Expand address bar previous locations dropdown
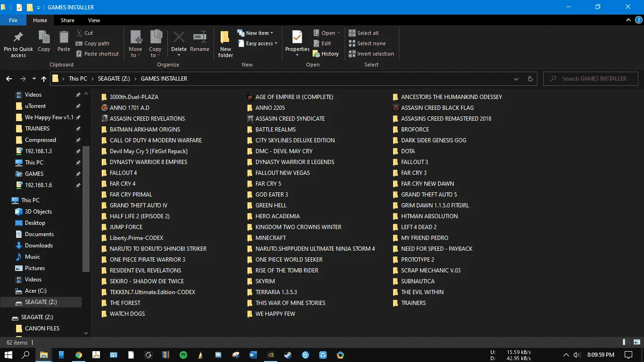The height and width of the screenshot is (362, 644). (516, 79)
